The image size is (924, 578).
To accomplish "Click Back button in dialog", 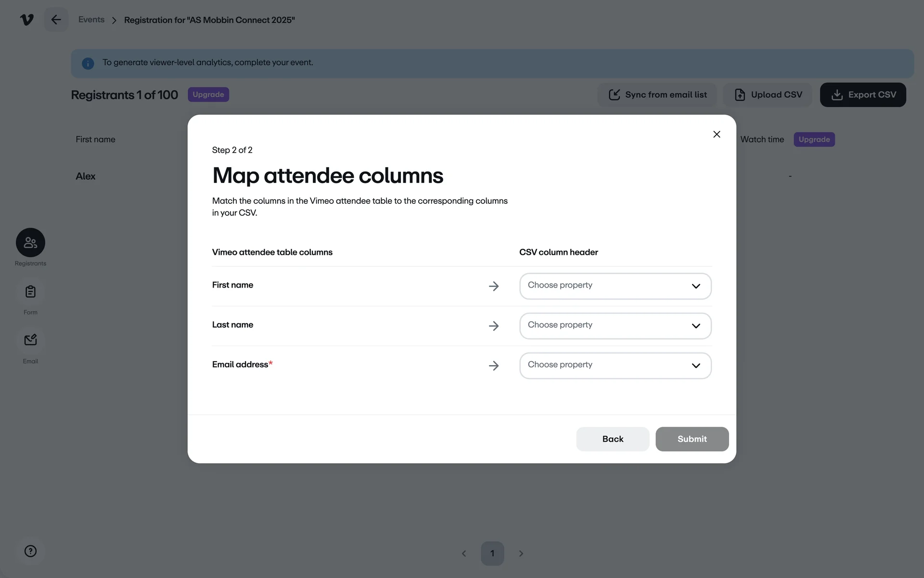I will coord(613,439).
